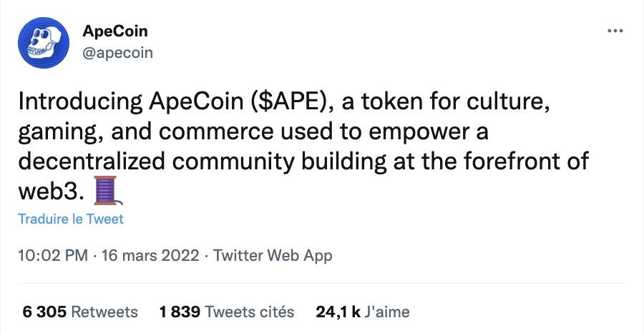
Task: Click the 16 mars 2022 date
Action: click(x=150, y=256)
